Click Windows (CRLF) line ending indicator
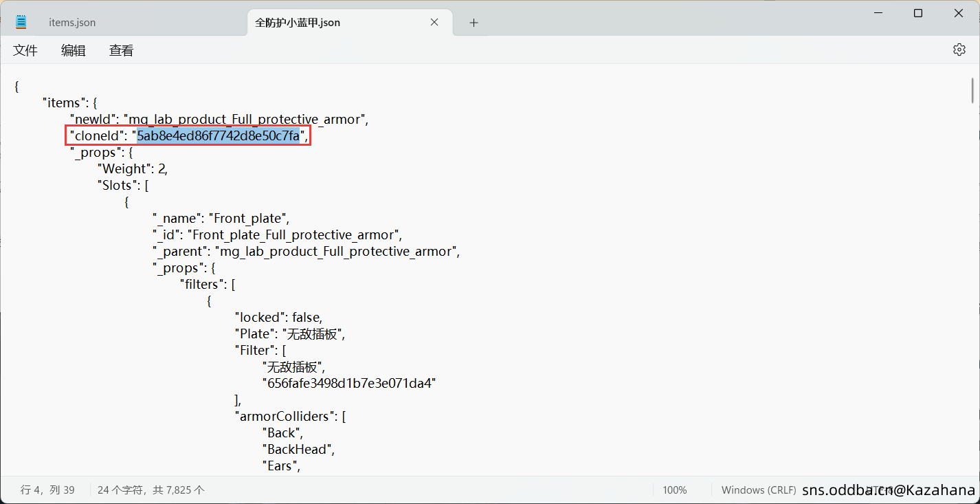This screenshot has width=980, height=504. pos(758,490)
